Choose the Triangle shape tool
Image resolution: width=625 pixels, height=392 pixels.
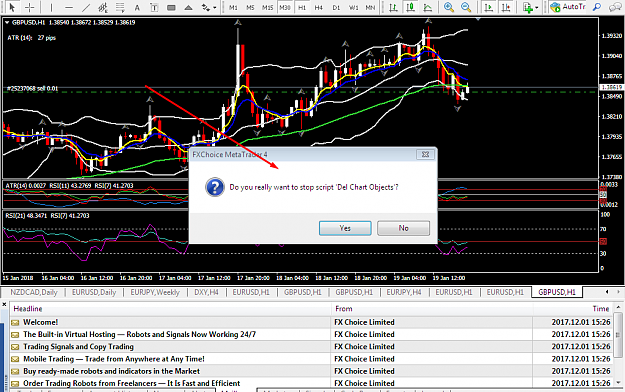[189, 7]
